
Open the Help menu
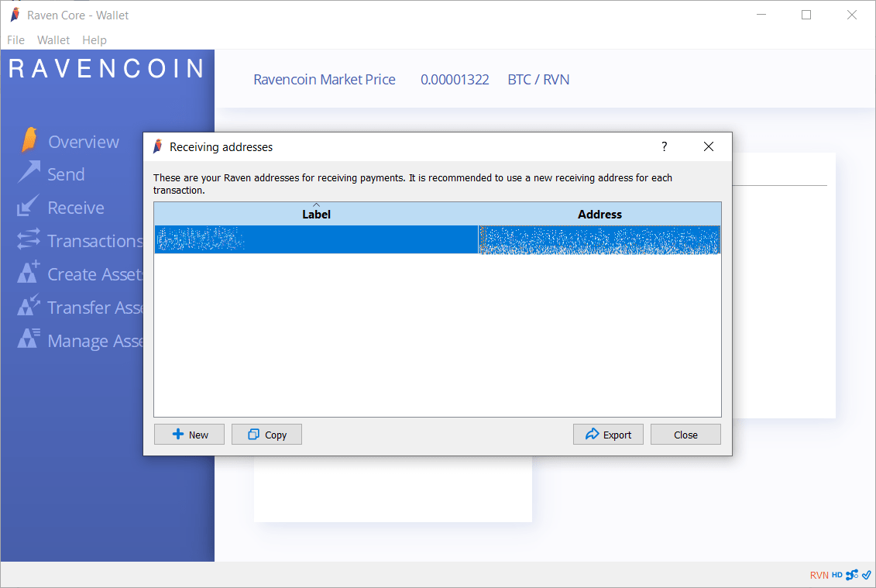(94, 40)
